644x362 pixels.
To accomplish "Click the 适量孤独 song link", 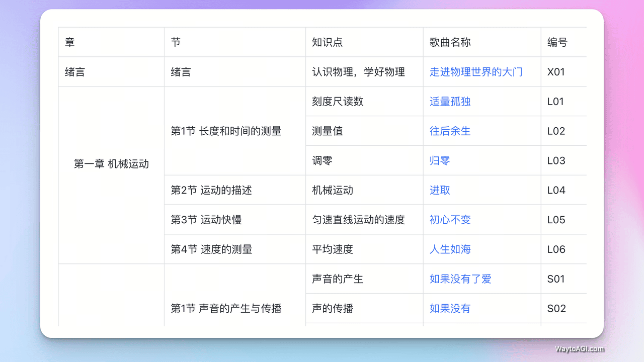I will (x=450, y=102).
